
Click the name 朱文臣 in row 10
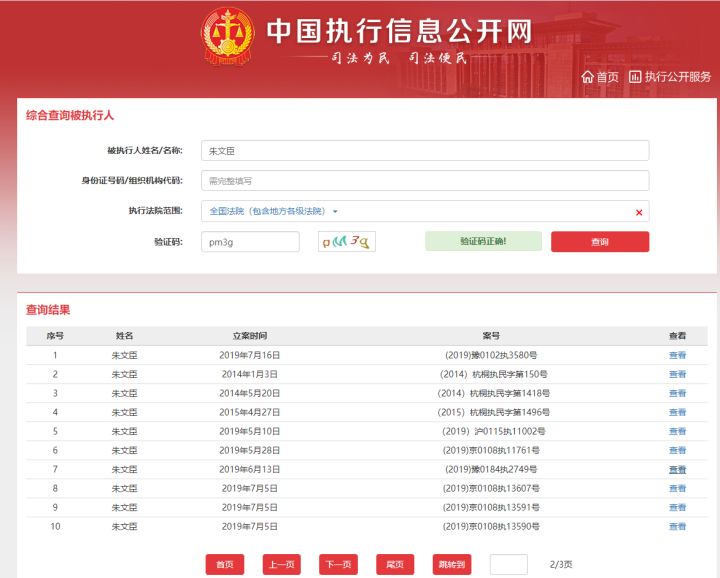coord(124,527)
